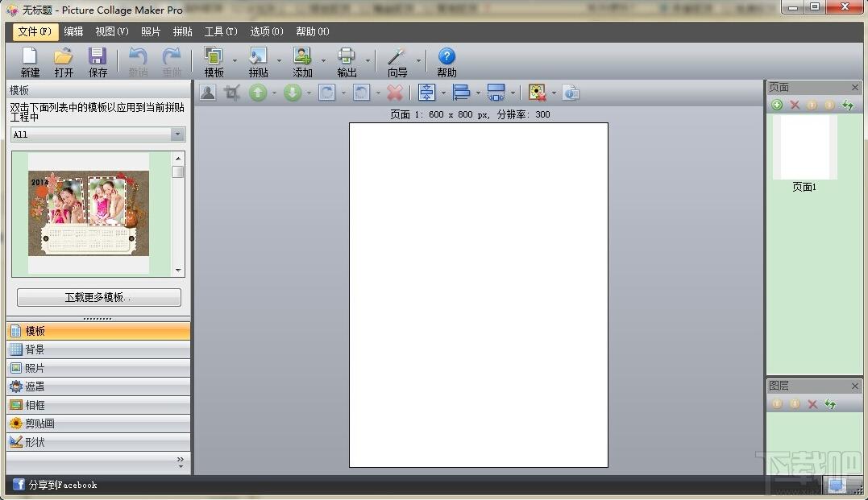
Task: Open the 文件(F) menu
Action: click(35, 31)
